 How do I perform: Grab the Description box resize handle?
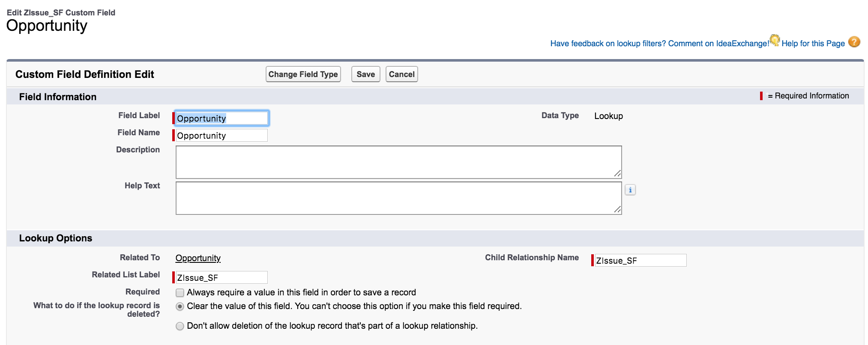(x=617, y=174)
